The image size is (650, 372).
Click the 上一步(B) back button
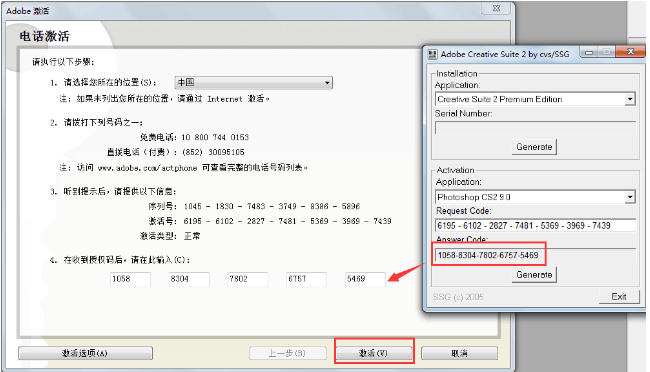point(288,353)
